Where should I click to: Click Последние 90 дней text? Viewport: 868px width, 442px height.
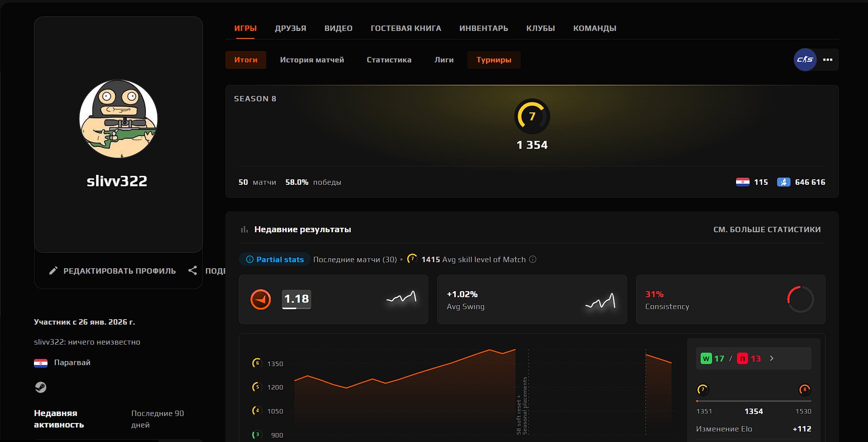157,419
